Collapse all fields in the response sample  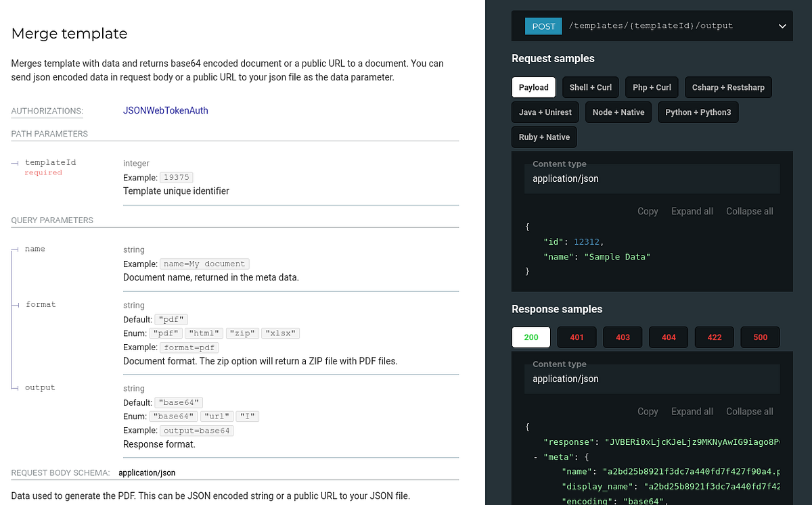click(x=749, y=411)
